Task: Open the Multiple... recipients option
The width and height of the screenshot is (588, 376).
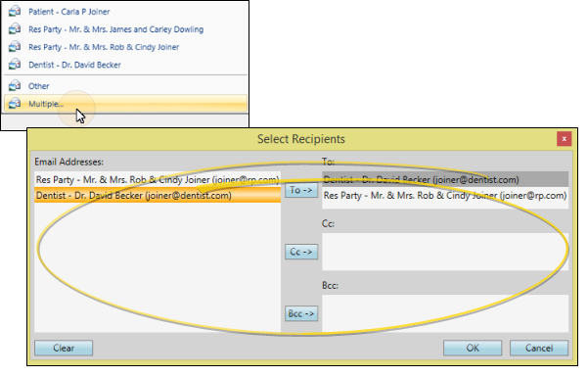Action: (x=125, y=104)
